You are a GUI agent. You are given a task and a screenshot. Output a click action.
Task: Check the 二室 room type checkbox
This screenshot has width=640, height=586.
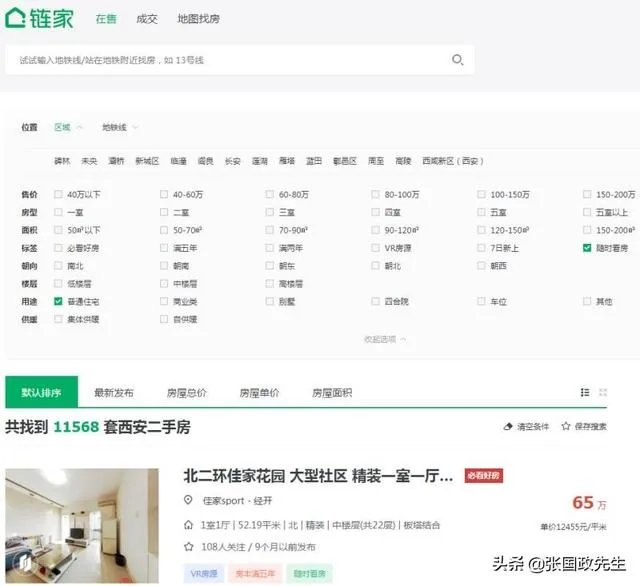pos(164,212)
